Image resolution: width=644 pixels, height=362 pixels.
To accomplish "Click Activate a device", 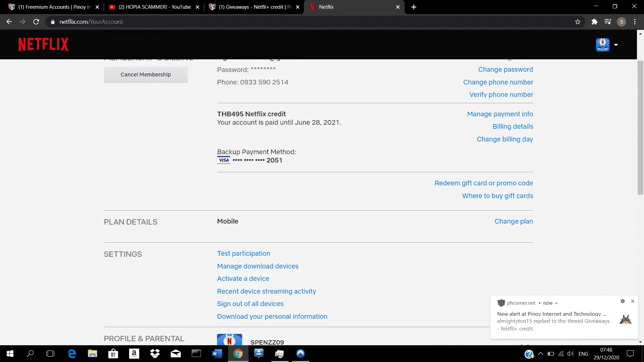I will pyautogui.click(x=243, y=279).
